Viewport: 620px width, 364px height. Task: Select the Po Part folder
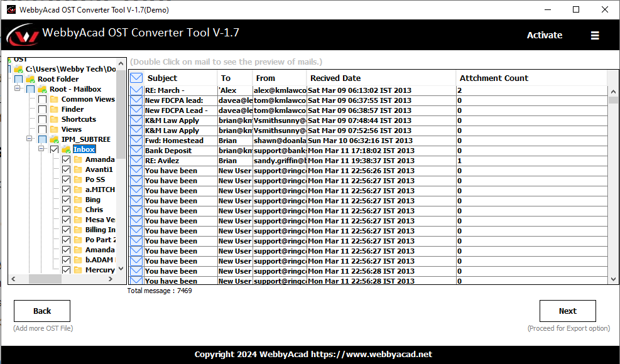[x=100, y=240]
